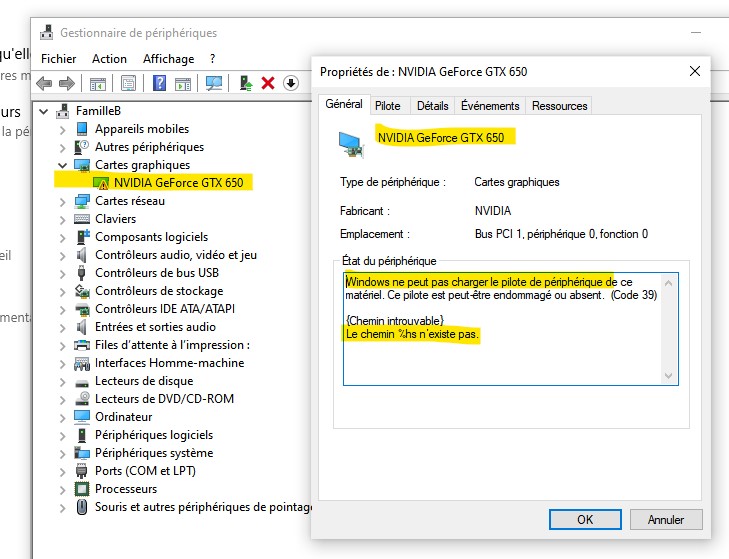Click the action pane toolbar icon

(x=183, y=84)
